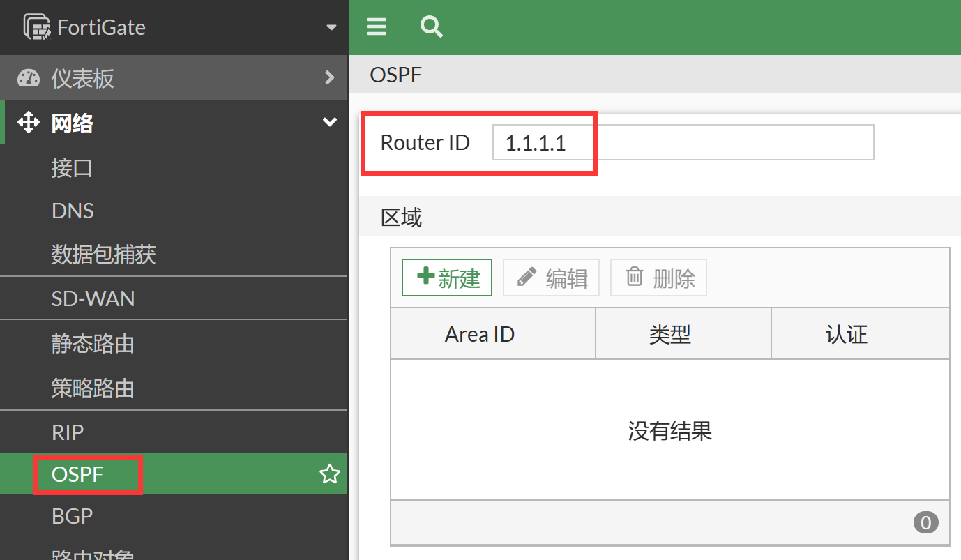This screenshot has width=961, height=560.
Task: Click the network move icon beside 网络
Action: (28, 122)
